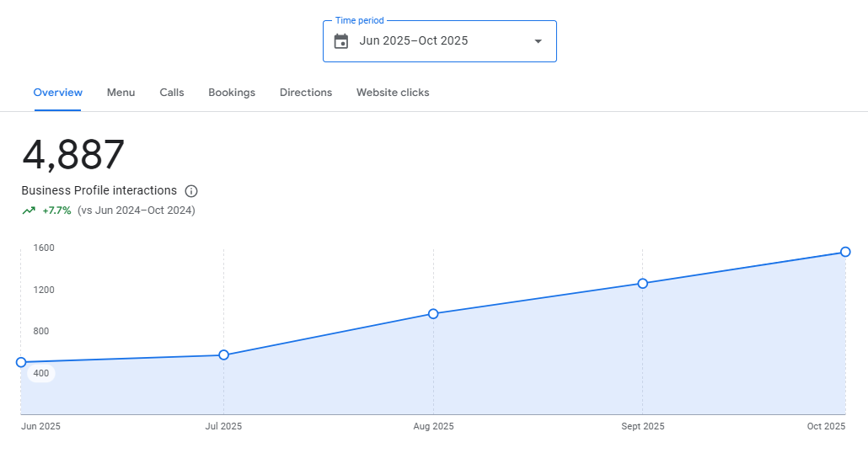The image size is (868, 453).
Task: Open the Time period dropdown arrow
Action: [538, 41]
